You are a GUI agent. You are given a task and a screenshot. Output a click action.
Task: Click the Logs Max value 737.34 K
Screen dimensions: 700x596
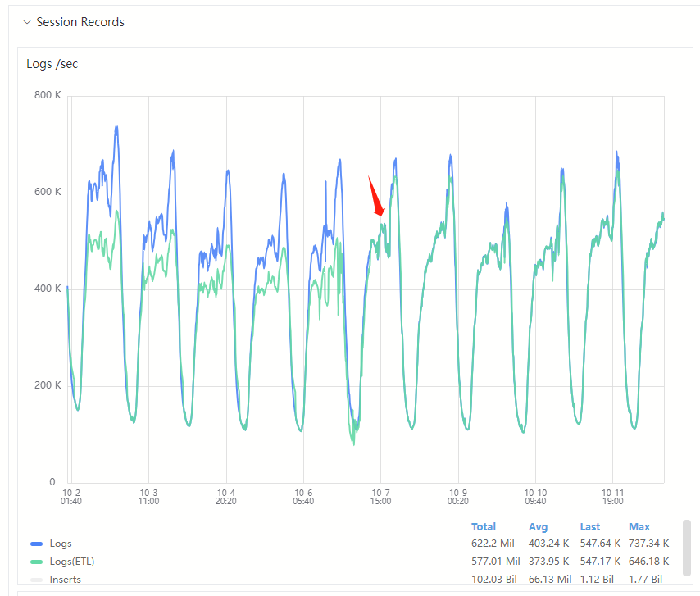pyautogui.click(x=648, y=544)
